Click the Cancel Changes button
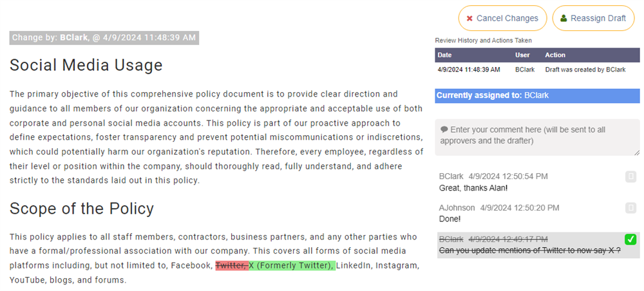This screenshot has height=291, width=644. coord(502,18)
